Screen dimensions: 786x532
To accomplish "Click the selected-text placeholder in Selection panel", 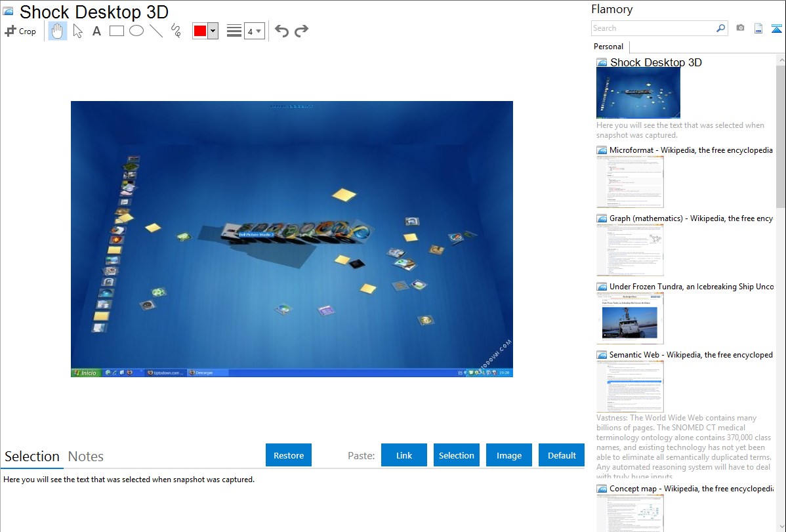I will click(x=129, y=480).
